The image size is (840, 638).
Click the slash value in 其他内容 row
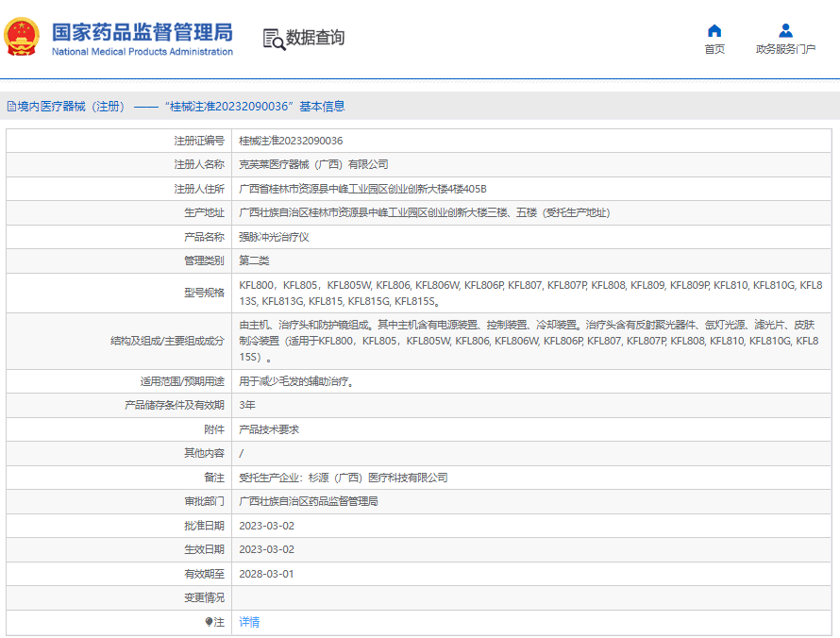click(241, 453)
